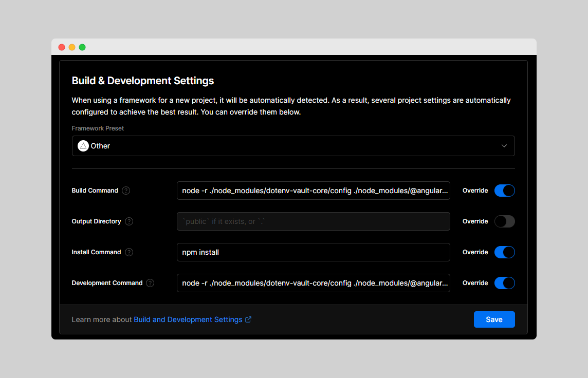Open Build and Development Settings link

click(188, 319)
